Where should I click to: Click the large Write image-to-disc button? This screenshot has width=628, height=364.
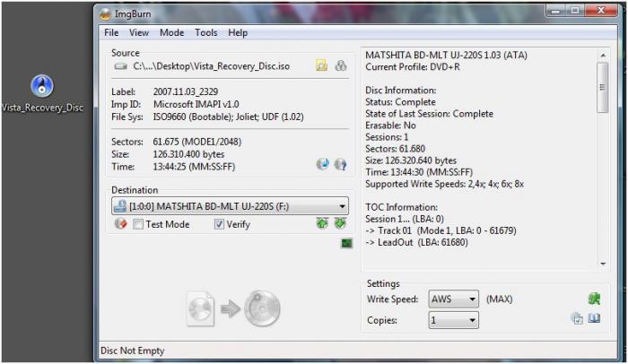tap(233, 308)
